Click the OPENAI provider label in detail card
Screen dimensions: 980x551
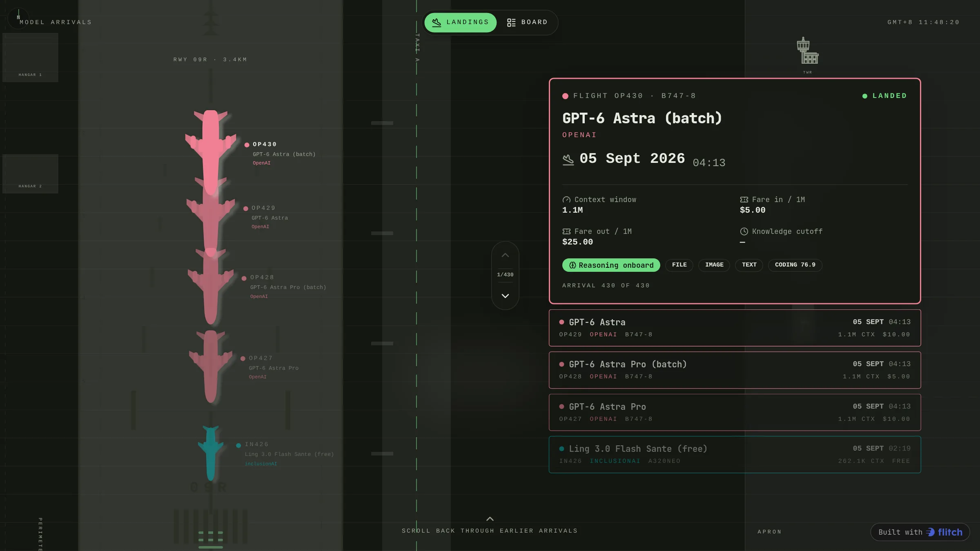click(x=579, y=135)
